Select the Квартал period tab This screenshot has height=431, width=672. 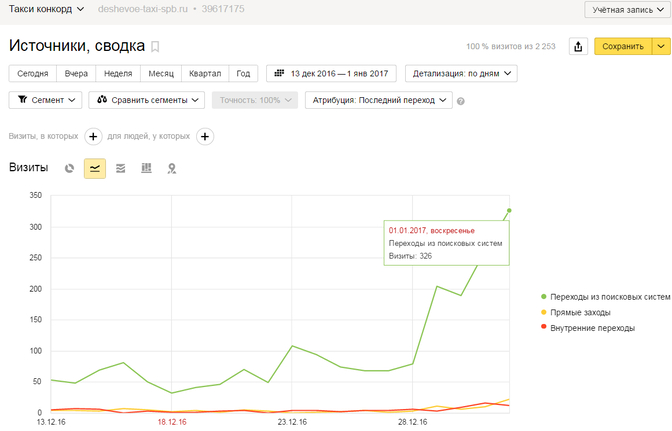pyautogui.click(x=204, y=73)
